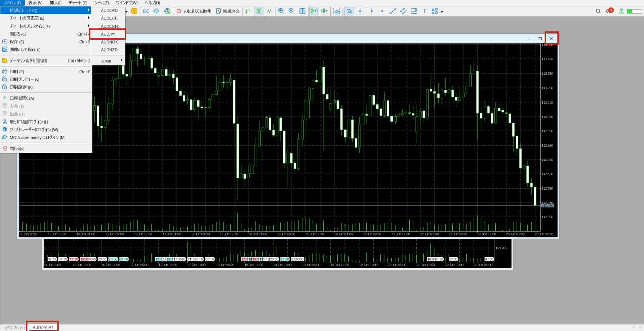
Task: Open the 表示 menu in menu bar
Action: (x=35, y=3)
